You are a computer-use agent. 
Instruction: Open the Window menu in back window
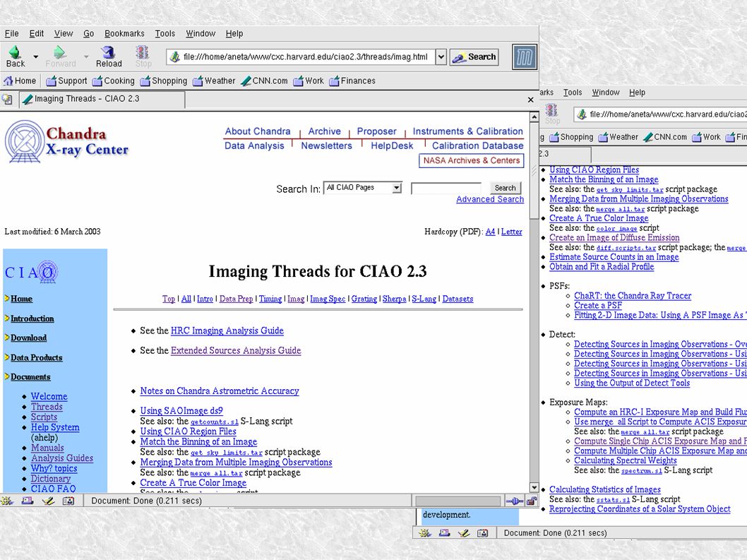click(x=606, y=93)
